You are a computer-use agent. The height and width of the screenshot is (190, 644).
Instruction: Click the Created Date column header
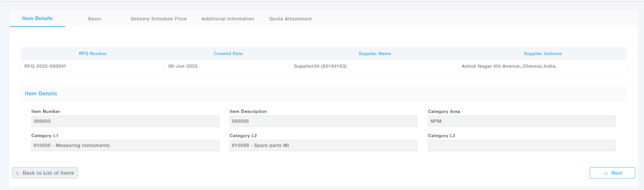point(228,54)
